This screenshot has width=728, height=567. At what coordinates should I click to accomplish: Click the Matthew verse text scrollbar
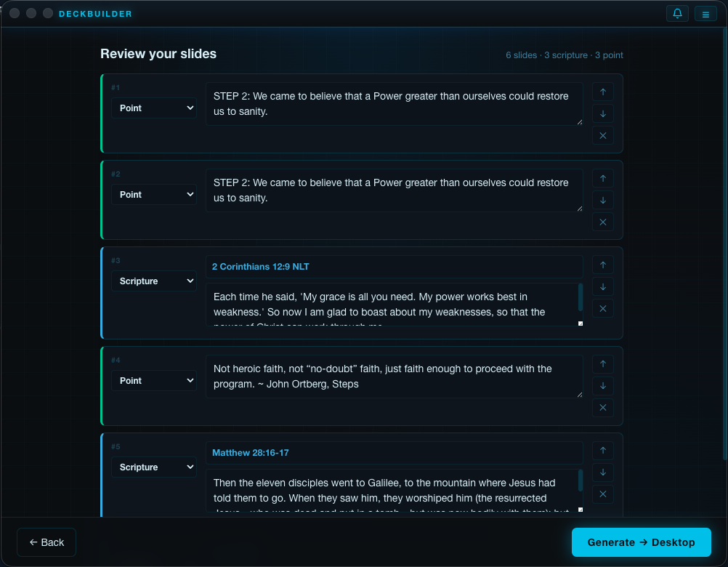pos(581,480)
